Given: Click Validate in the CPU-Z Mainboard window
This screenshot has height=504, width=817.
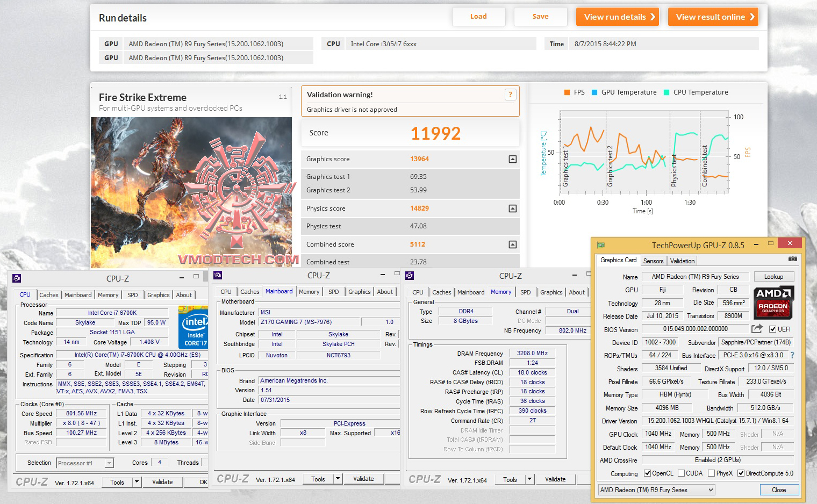Looking at the screenshot, I should pyautogui.click(x=363, y=479).
